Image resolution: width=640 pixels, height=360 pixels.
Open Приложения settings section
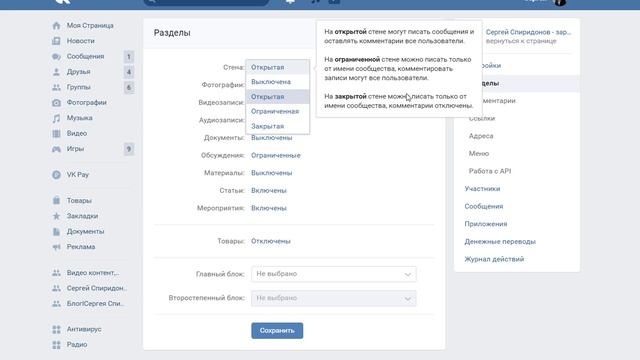tap(486, 224)
